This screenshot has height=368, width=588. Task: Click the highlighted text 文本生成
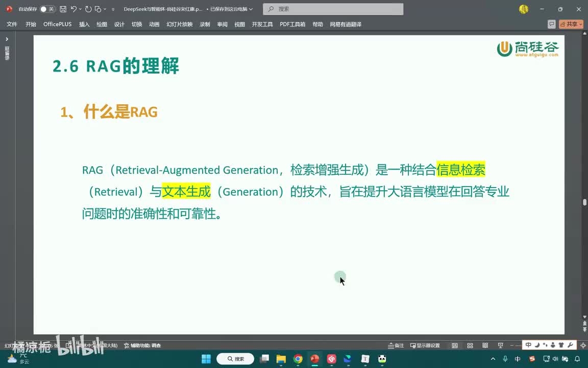point(186,192)
